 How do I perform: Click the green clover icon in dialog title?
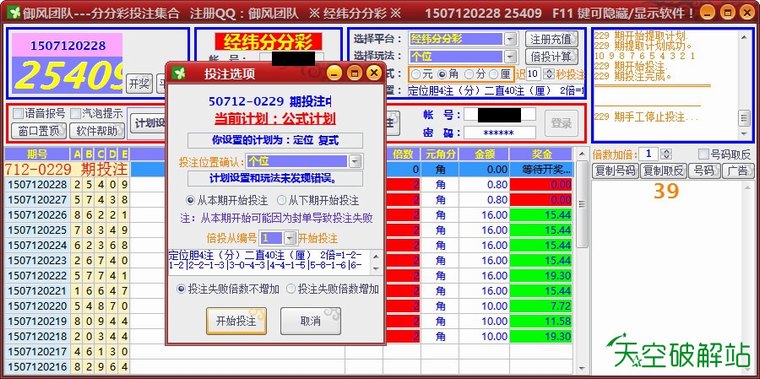click(179, 73)
